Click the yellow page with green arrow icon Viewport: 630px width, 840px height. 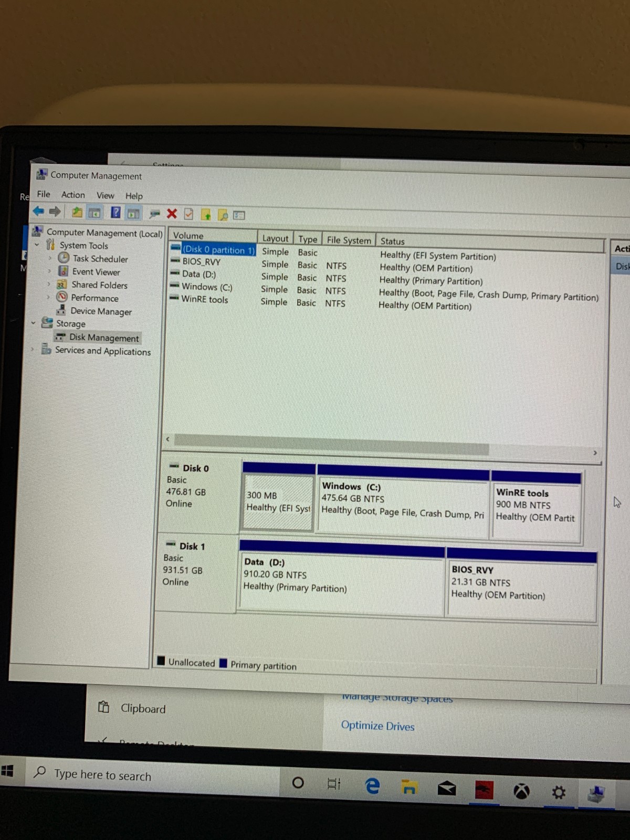coord(206,215)
